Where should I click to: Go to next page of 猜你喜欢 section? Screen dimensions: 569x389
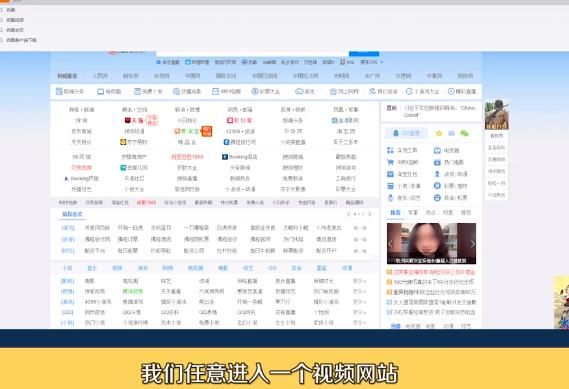coord(369,214)
